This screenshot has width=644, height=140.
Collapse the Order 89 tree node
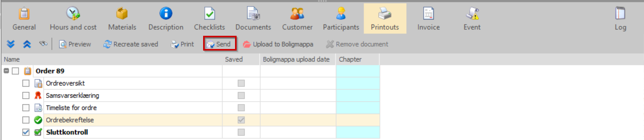(6, 71)
